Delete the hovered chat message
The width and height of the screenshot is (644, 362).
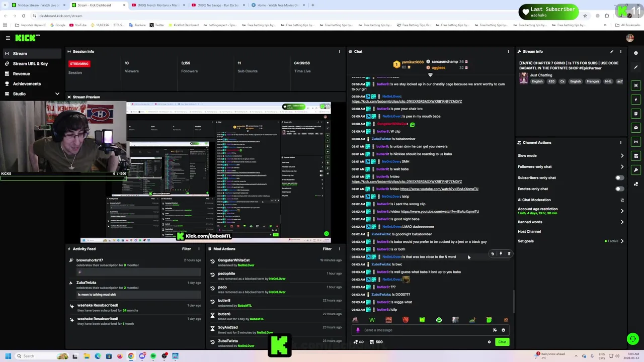pos(509,254)
